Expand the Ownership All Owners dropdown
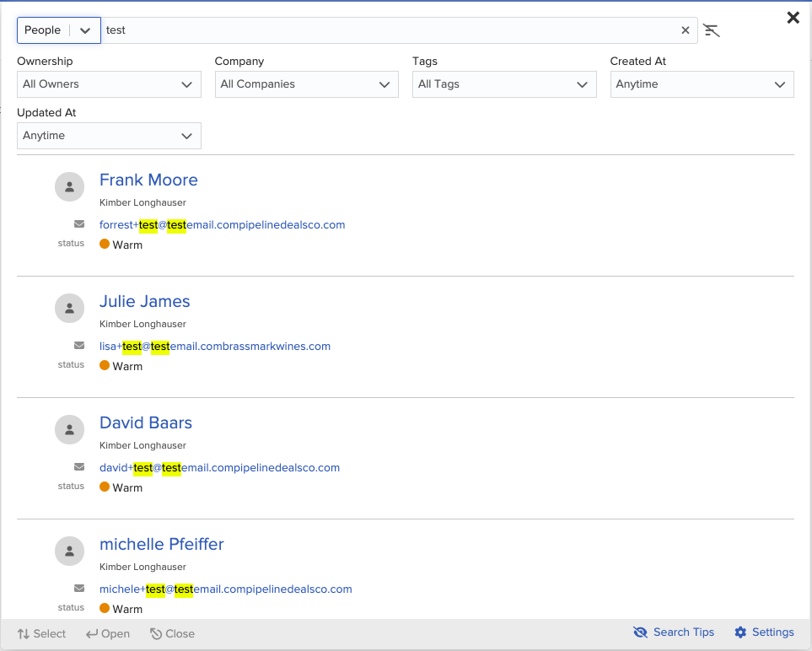Screen dimensions: 812x651 (x=109, y=84)
